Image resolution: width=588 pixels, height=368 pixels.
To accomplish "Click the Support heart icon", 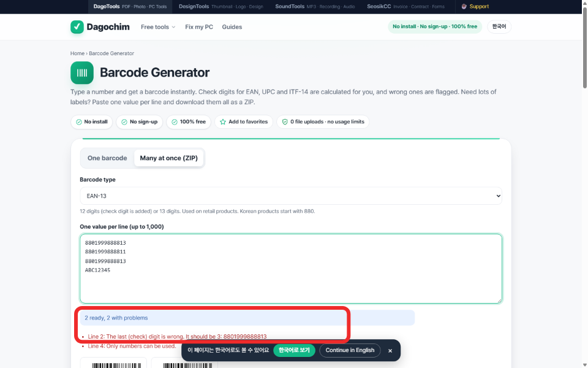I will coord(464,6).
